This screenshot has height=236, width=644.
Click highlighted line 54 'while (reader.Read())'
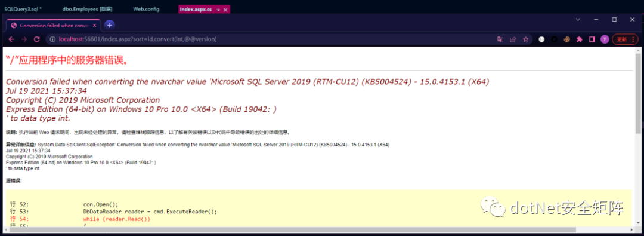pos(117,219)
